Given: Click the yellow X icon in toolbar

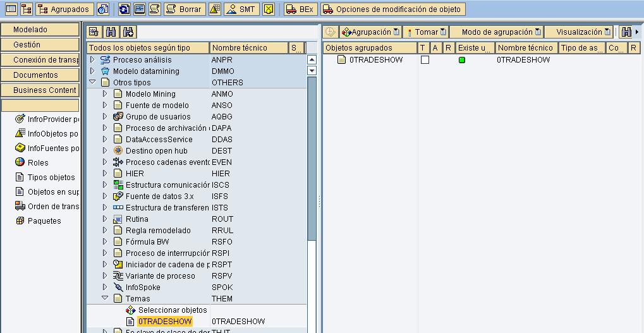Looking at the screenshot, I should 269,9.
